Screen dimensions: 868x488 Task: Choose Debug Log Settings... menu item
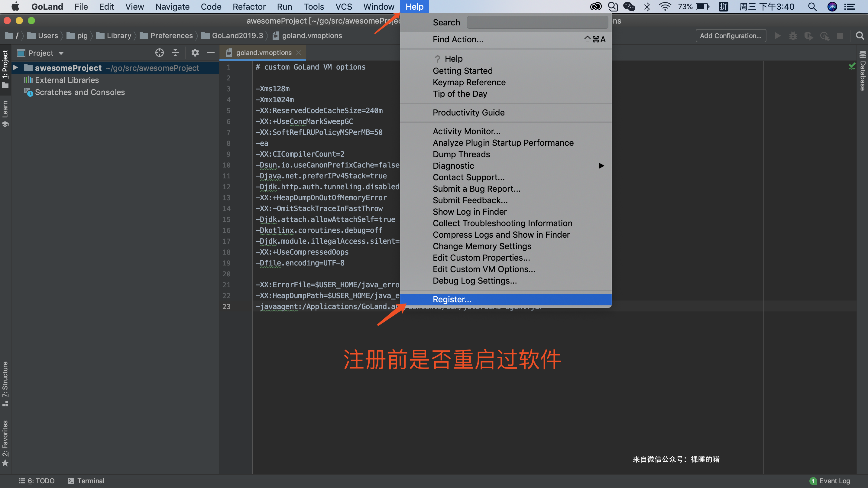click(506, 281)
